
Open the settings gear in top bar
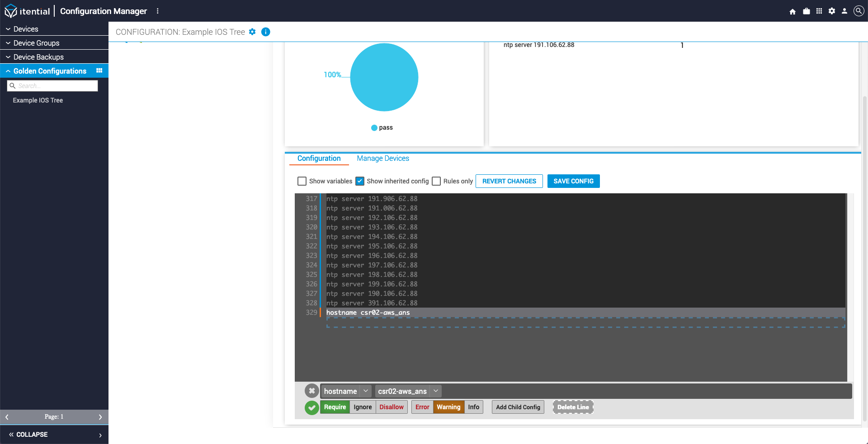point(832,11)
